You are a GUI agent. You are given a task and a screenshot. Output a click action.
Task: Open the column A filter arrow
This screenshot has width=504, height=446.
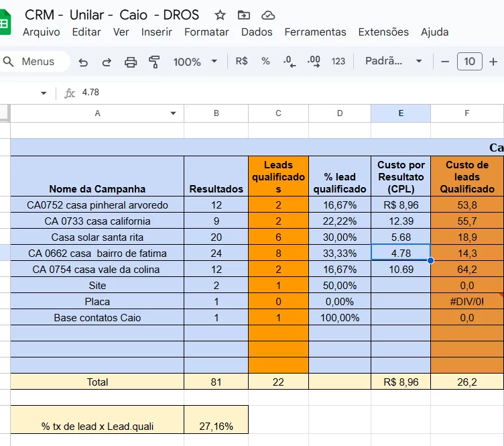[x=174, y=113]
